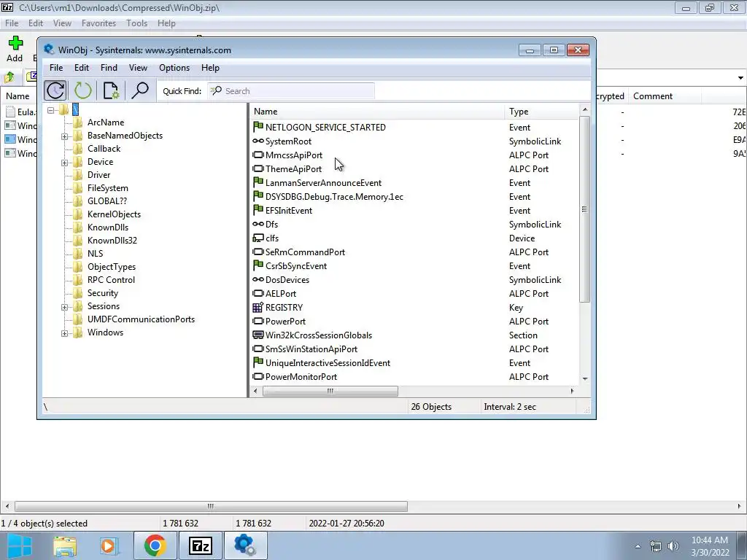The height and width of the screenshot is (560, 747).
Task: Click the NETLOGON_SERVICE_STARTED event flag icon
Action: point(258,127)
